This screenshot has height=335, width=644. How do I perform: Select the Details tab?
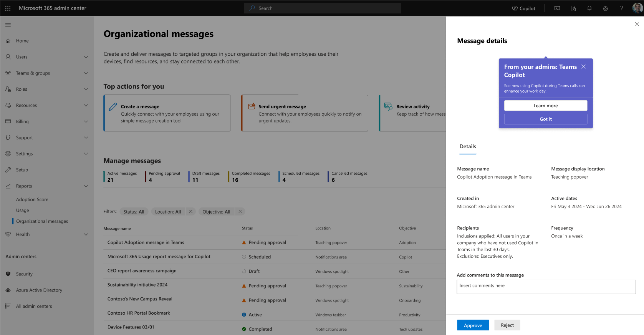tap(468, 147)
